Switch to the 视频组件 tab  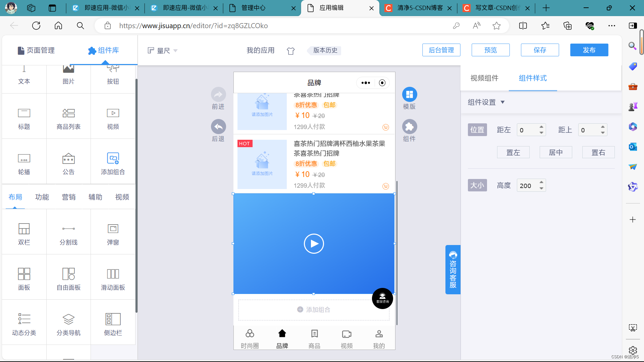484,78
